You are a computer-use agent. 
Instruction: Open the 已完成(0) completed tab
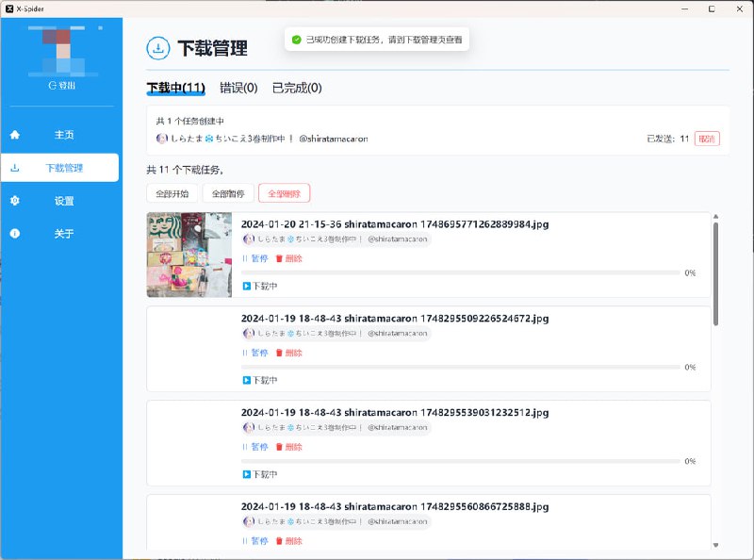(x=298, y=88)
